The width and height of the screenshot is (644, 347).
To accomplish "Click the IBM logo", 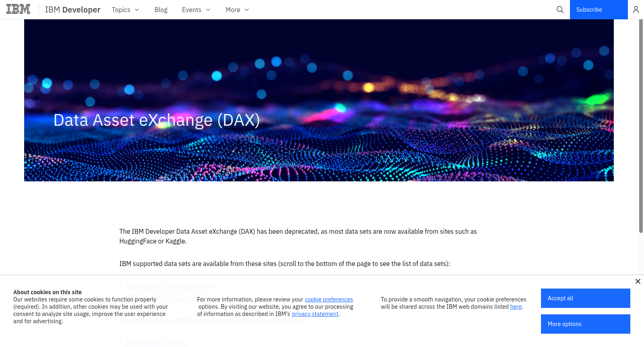I will coord(18,9).
